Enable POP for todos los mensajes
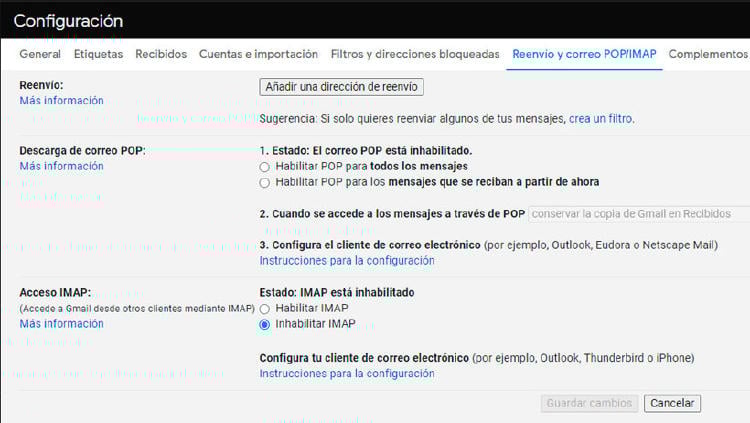This screenshot has width=750, height=423. click(265, 166)
